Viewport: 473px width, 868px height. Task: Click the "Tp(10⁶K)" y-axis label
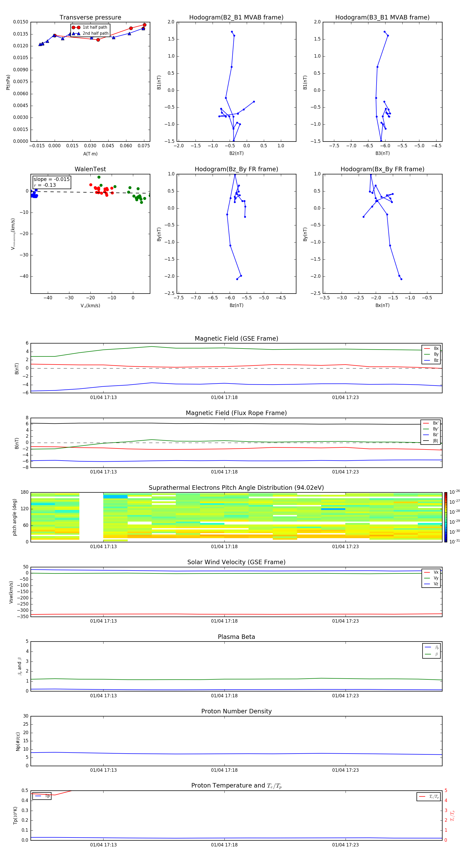pyautogui.click(x=15, y=815)
